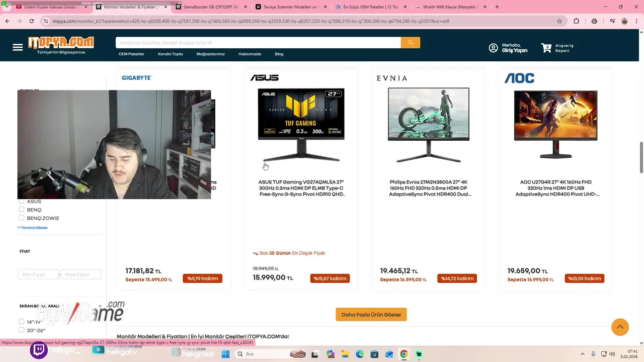
Task: Open the Windows Start menu
Action: click(225, 354)
